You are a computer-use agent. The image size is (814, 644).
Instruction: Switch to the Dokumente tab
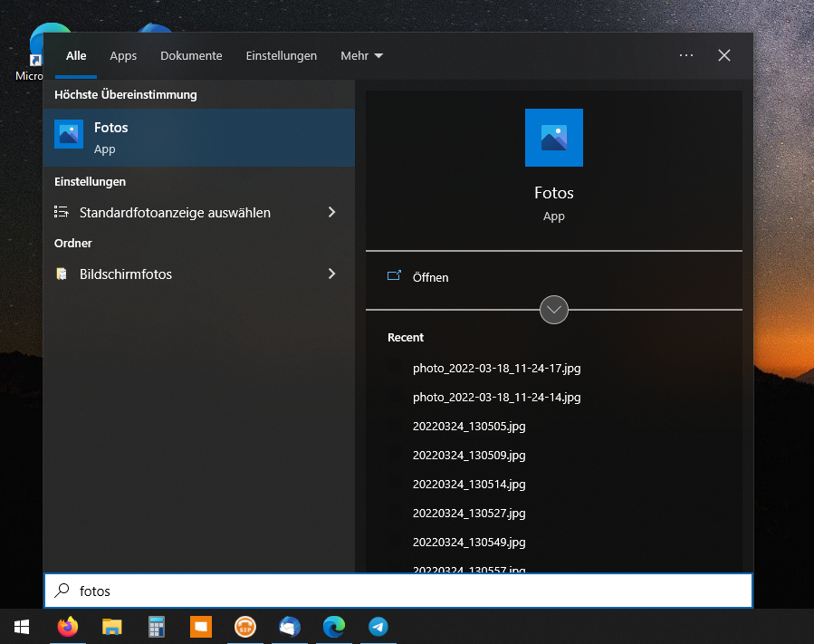coord(191,55)
